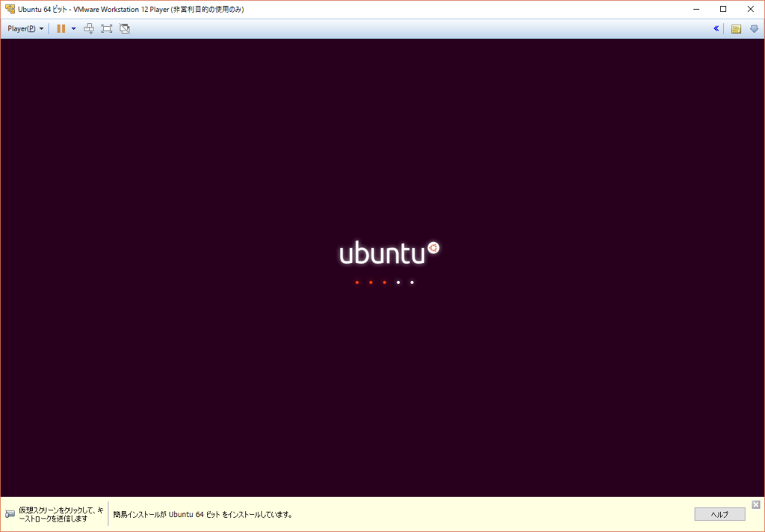Close the VMware Player window
Screen dimensions: 765x532
750,9
